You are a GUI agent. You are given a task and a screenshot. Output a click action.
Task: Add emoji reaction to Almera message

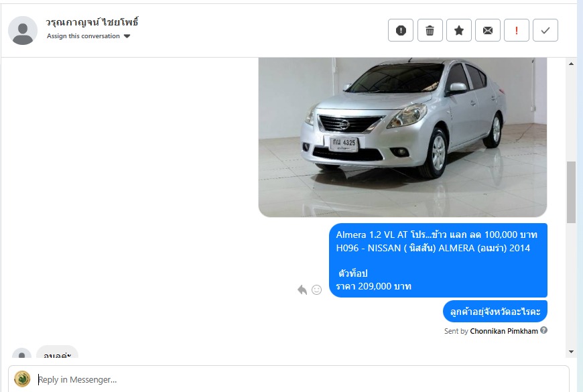click(316, 289)
